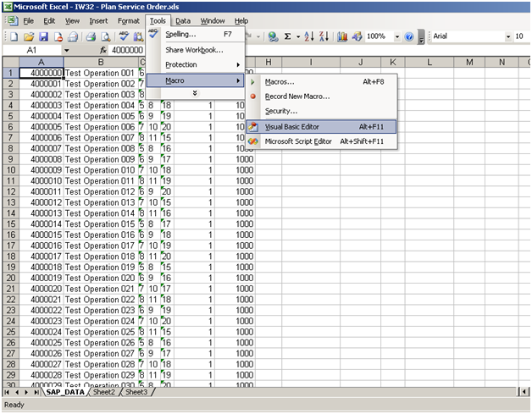Click the Chart Wizard icon
The image size is (532, 414).
342,36
